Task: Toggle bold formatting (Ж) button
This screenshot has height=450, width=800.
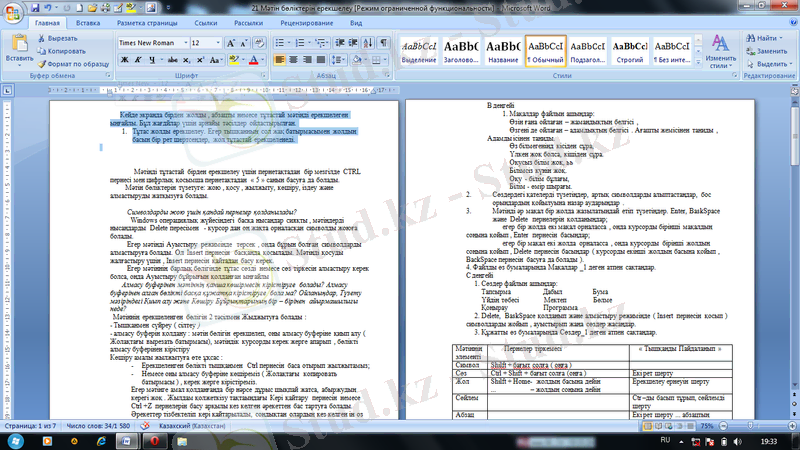Action: pos(123,60)
